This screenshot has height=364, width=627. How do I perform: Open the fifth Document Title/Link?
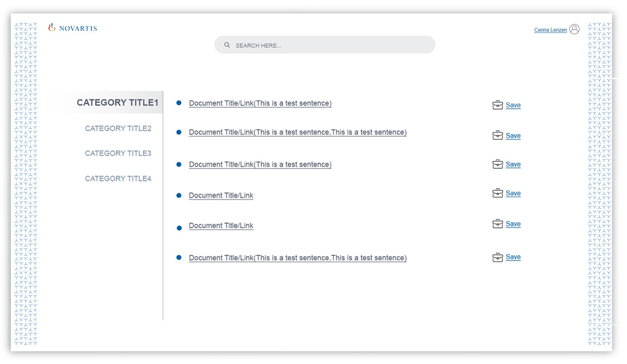pyautogui.click(x=221, y=226)
